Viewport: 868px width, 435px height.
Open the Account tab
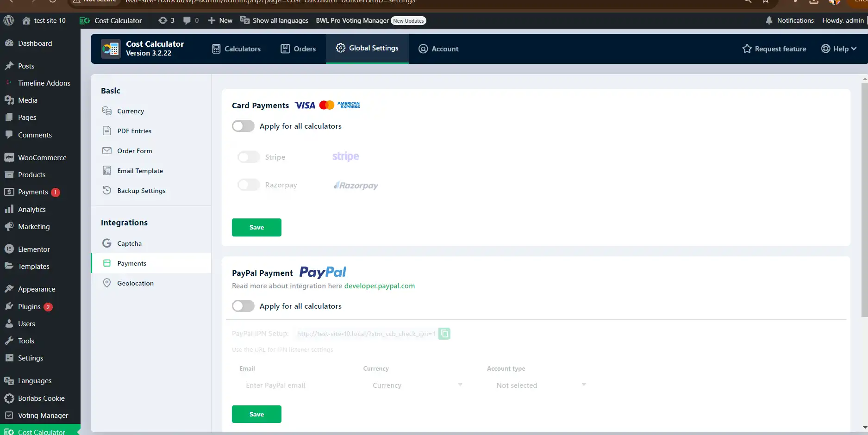point(438,49)
